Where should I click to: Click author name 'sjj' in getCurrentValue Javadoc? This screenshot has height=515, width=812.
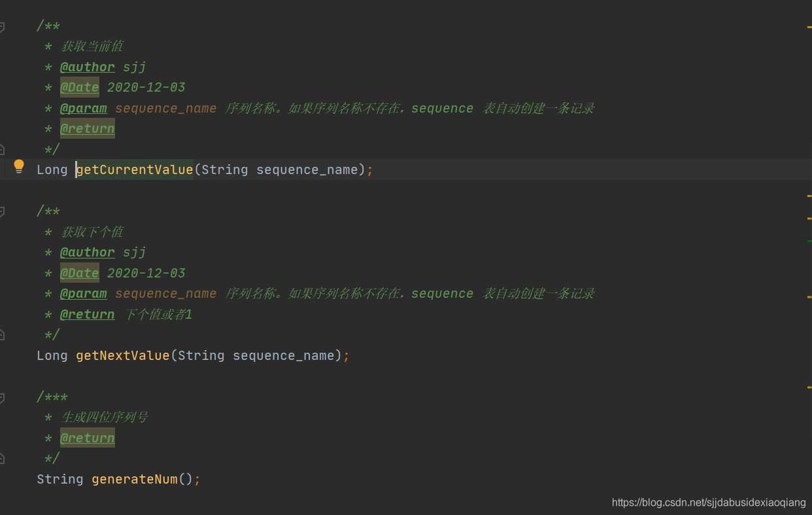pos(135,67)
